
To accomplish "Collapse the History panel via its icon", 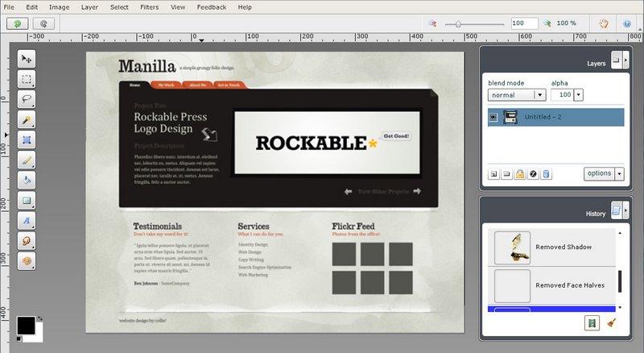I will click(617, 210).
